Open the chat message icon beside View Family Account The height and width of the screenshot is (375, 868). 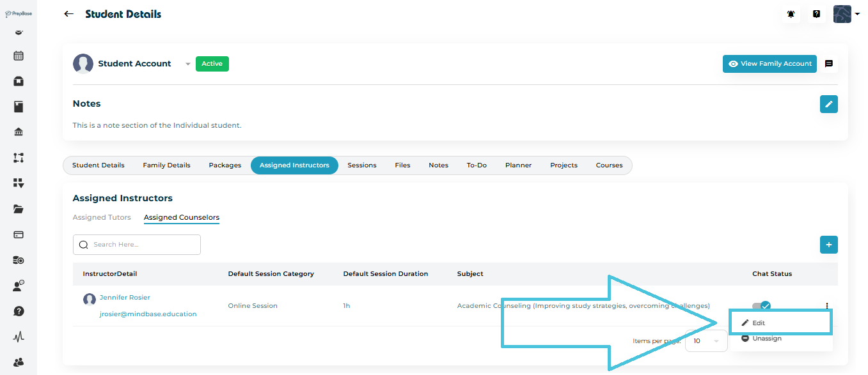(829, 64)
